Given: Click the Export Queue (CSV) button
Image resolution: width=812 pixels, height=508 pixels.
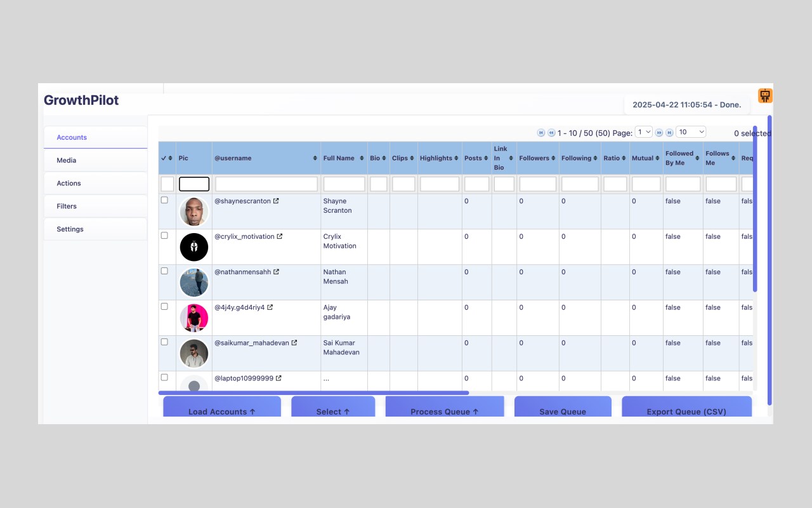Looking at the screenshot, I should point(686,407).
